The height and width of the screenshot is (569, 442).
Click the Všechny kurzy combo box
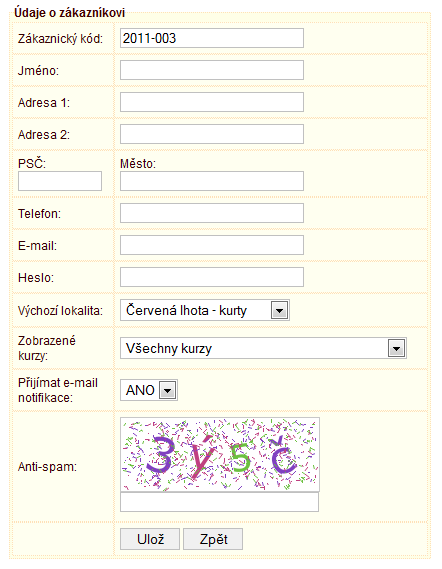point(263,348)
